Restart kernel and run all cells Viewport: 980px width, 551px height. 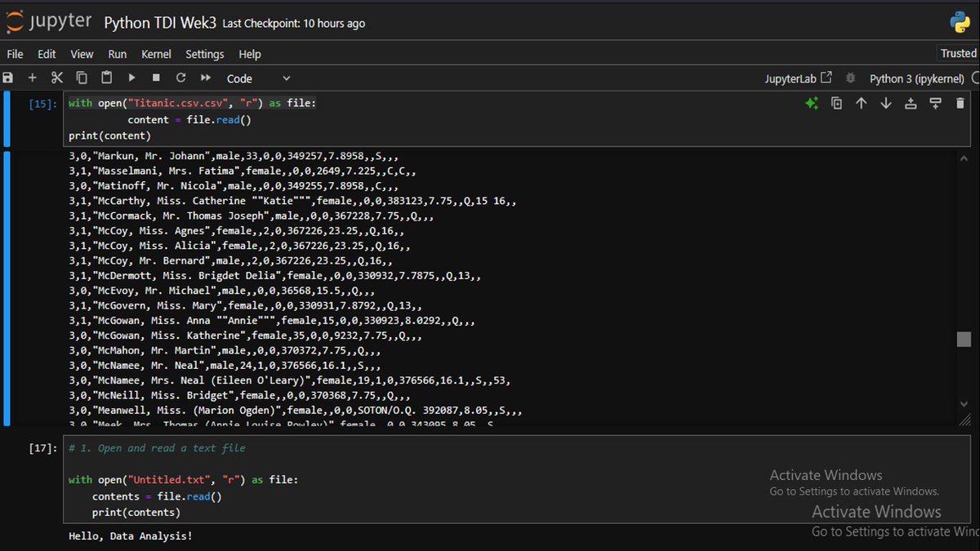pyautogui.click(x=206, y=78)
